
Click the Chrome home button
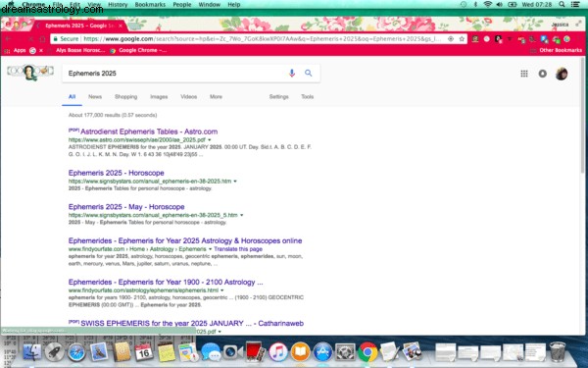[x=42, y=39]
